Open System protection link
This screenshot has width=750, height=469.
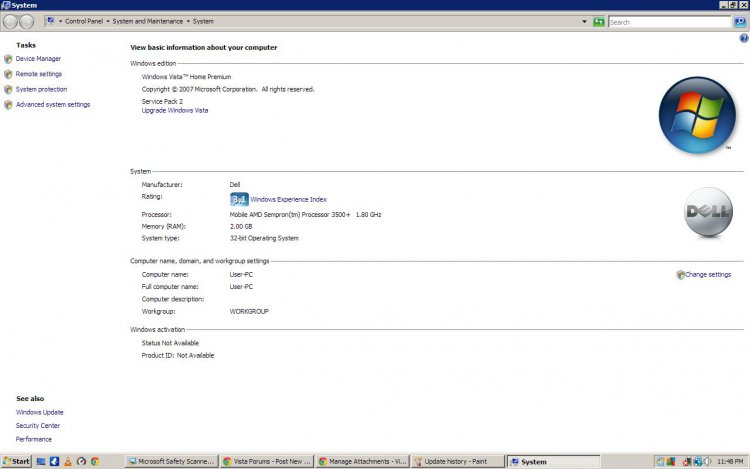pos(41,89)
